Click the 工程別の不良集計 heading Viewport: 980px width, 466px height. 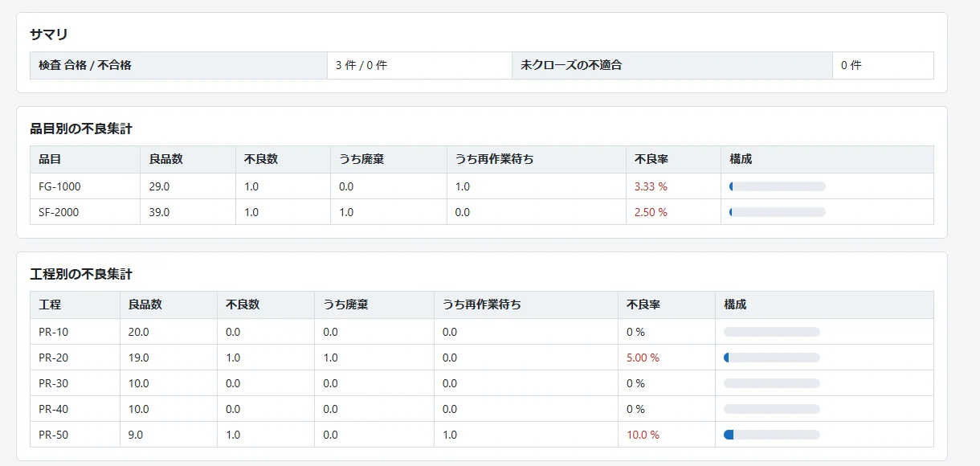coord(81,274)
